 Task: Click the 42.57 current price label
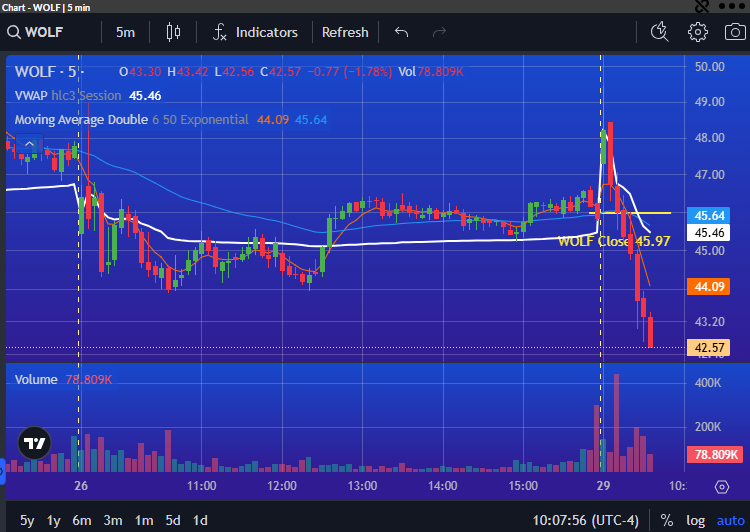[708, 347]
